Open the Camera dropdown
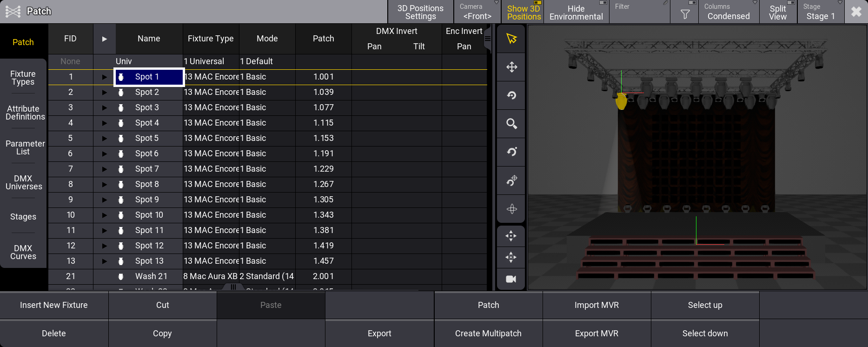This screenshot has height=347, width=868. [477, 12]
